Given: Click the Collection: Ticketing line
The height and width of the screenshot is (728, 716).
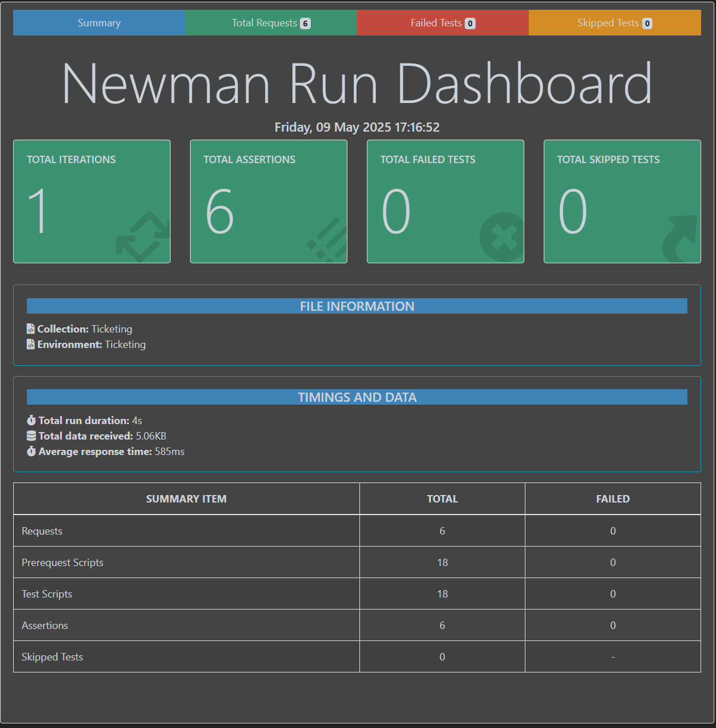Looking at the screenshot, I should click(x=80, y=329).
